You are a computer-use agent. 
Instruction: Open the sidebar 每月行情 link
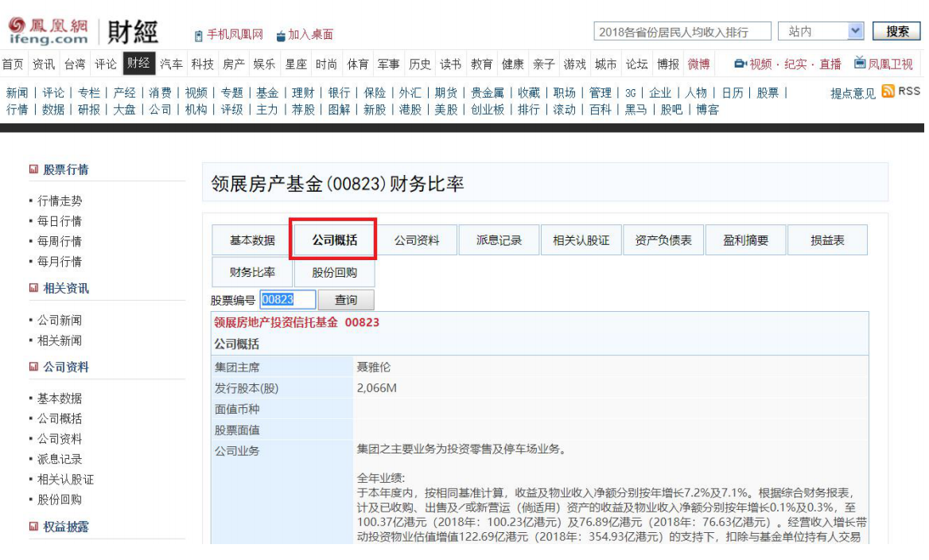[x=60, y=262]
